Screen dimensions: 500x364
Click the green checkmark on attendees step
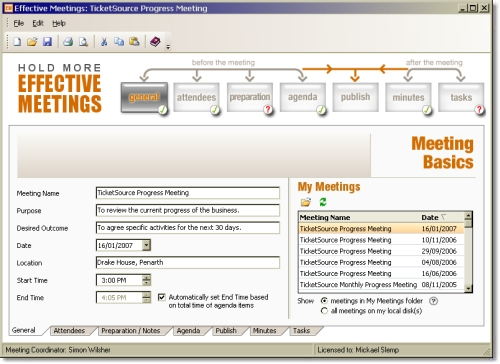(x=215, y=109)
